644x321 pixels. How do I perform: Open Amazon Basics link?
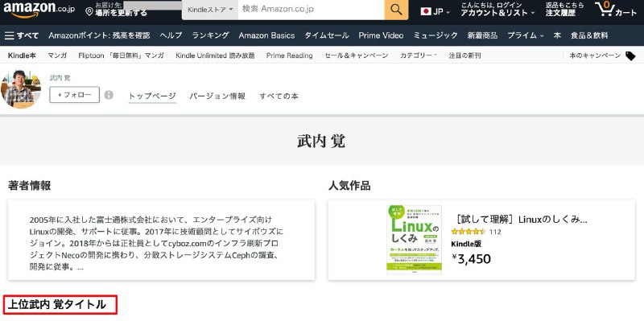266,35
